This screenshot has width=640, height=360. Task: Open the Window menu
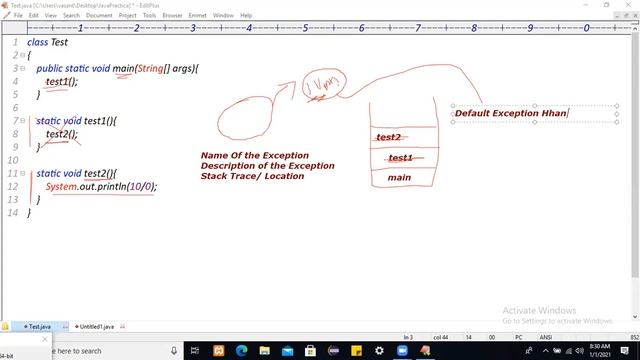pos(223,16)
